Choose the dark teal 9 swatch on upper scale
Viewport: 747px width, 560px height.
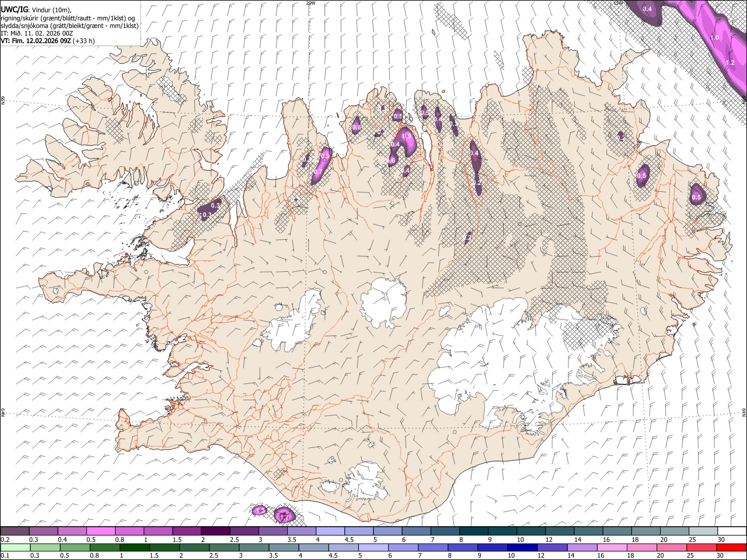pyautogui.click(x=502, y=531)
